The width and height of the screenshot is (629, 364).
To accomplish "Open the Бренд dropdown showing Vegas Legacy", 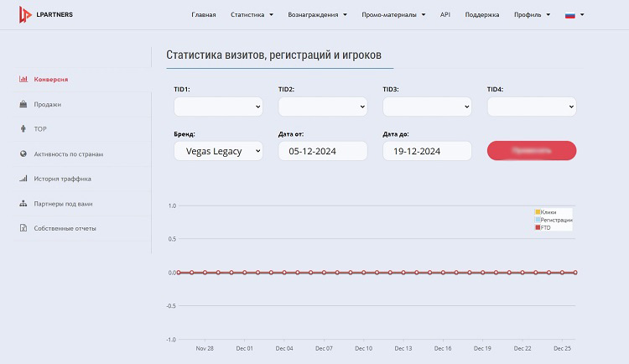I will click(x=218, y=151).
